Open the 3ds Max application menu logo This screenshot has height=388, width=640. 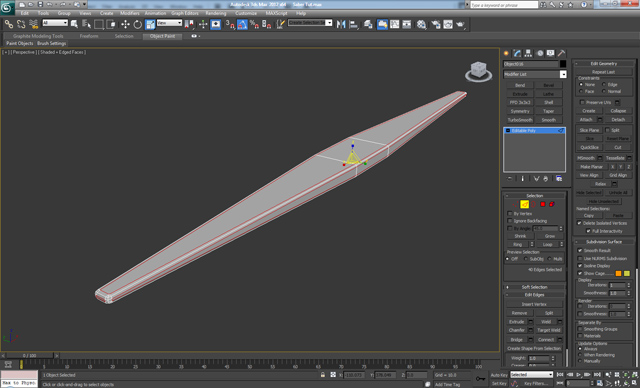pyautogui.click(x=7, y=7)
